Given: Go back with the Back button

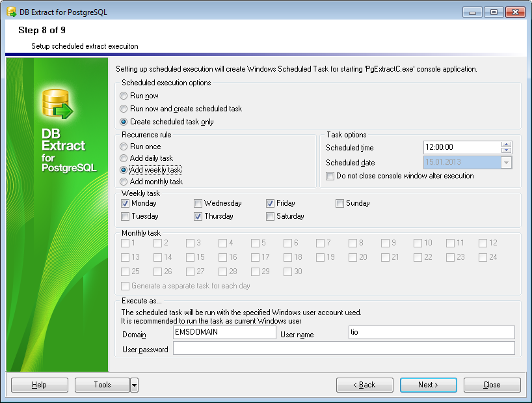Looking at the screenshot, I should tap(365, 385).
